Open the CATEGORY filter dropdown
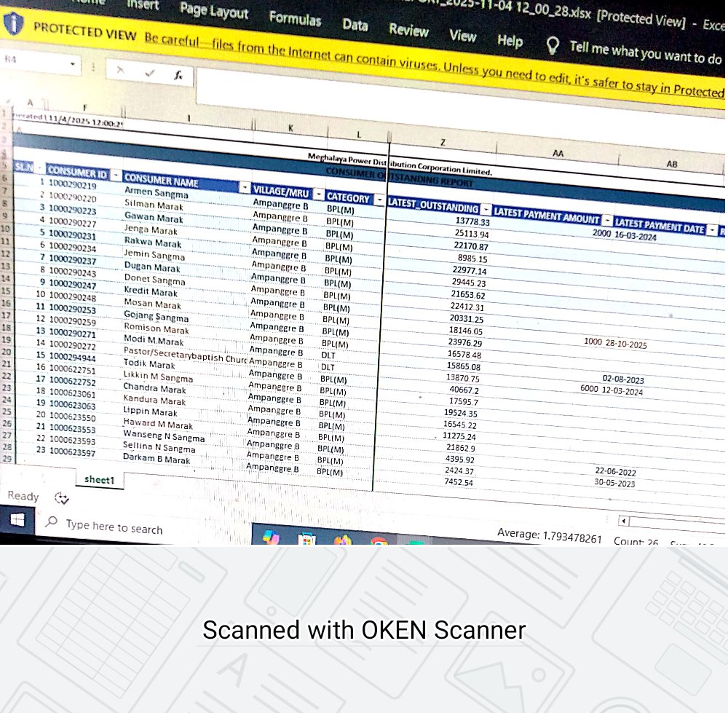The width and height of the screenshot is (728, 713). [x=379, y=200]
